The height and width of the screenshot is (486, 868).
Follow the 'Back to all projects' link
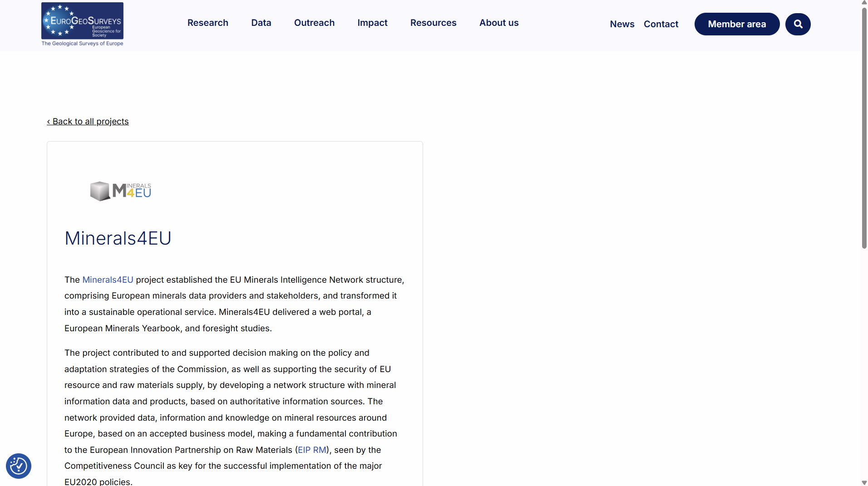(88, 122)
